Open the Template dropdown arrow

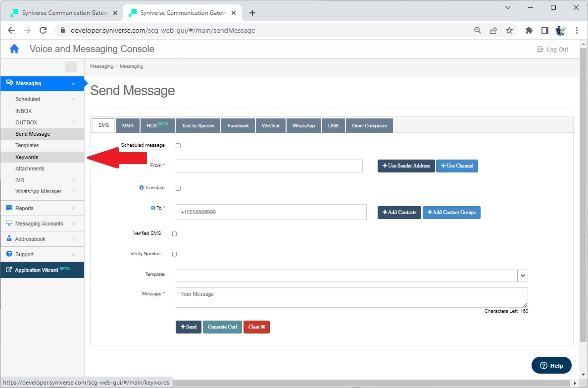(522, 276)
